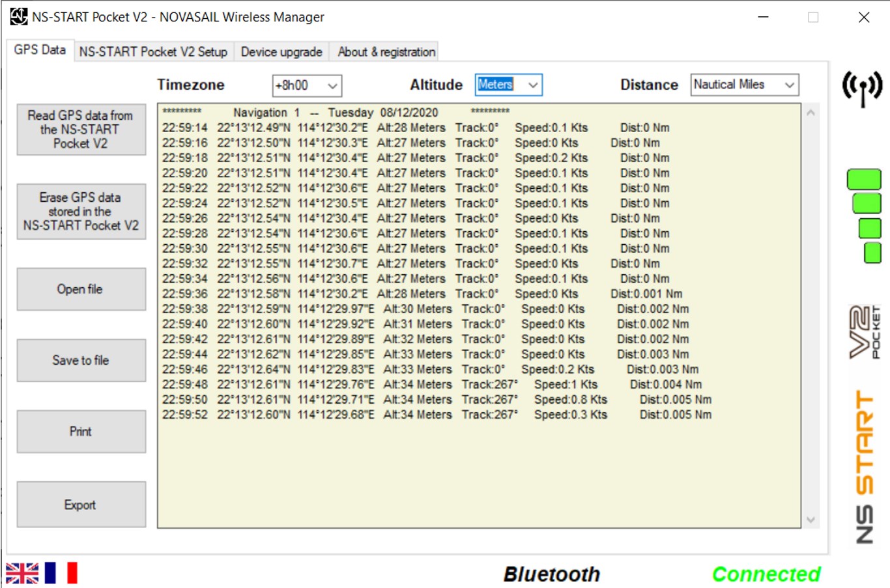This screenshot has width=890, height=588.
Task: Select the 22:59:16 GPS log row
Action: pos(411,143)
